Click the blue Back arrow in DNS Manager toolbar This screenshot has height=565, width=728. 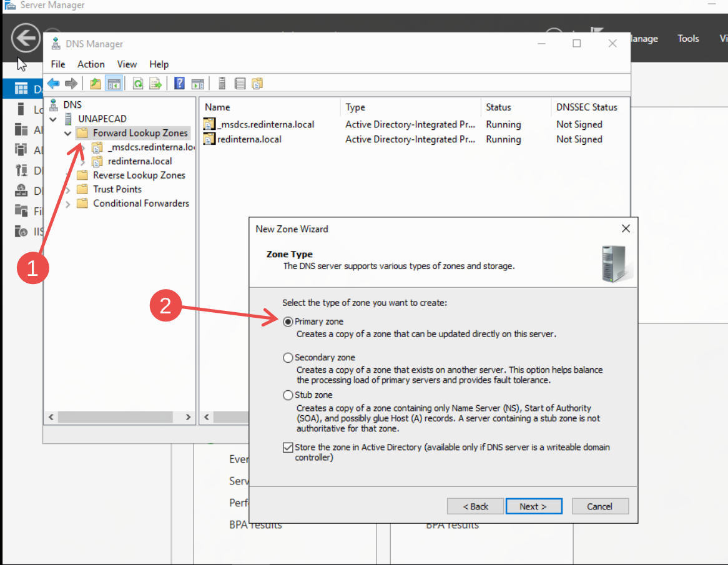[x=54, y=84]
